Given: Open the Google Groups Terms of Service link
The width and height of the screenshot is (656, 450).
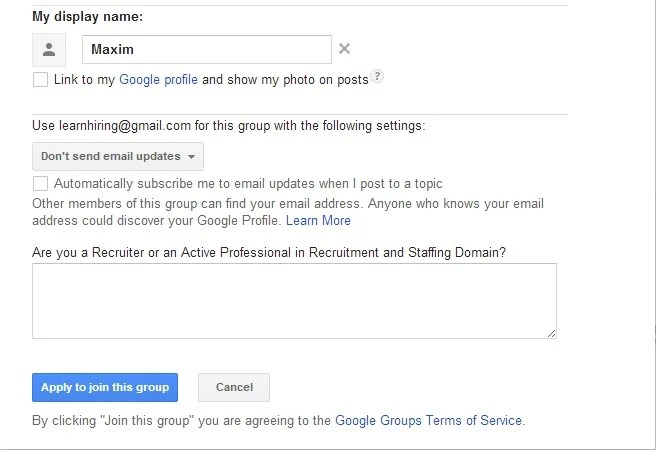Looking at the screenshot, I should [428, 421].
